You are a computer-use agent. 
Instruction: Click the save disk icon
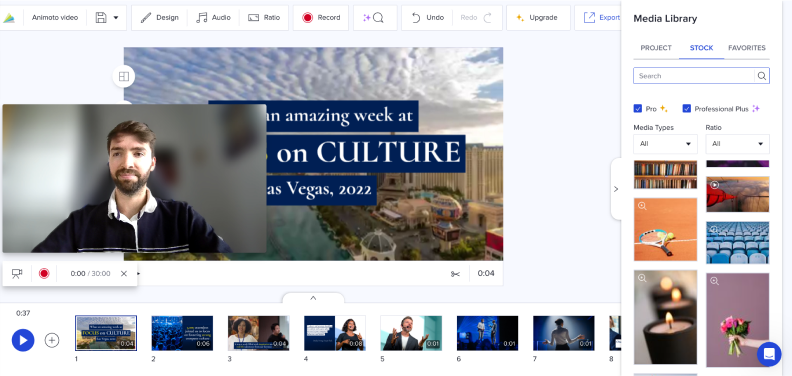[101, 18]
